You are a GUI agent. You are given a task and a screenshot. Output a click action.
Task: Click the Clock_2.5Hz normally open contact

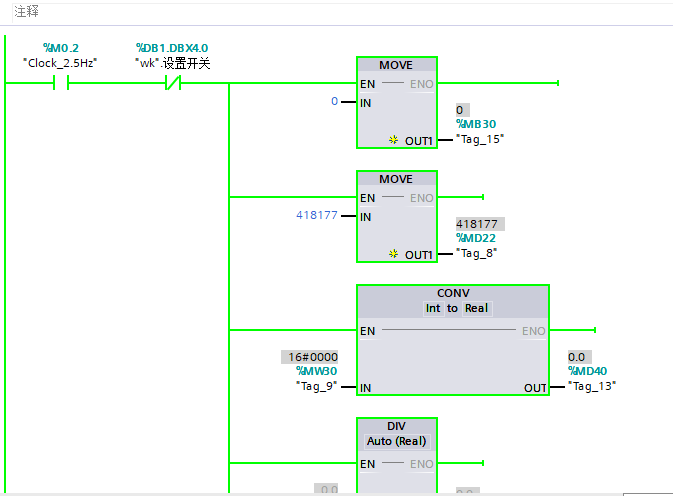60,84
